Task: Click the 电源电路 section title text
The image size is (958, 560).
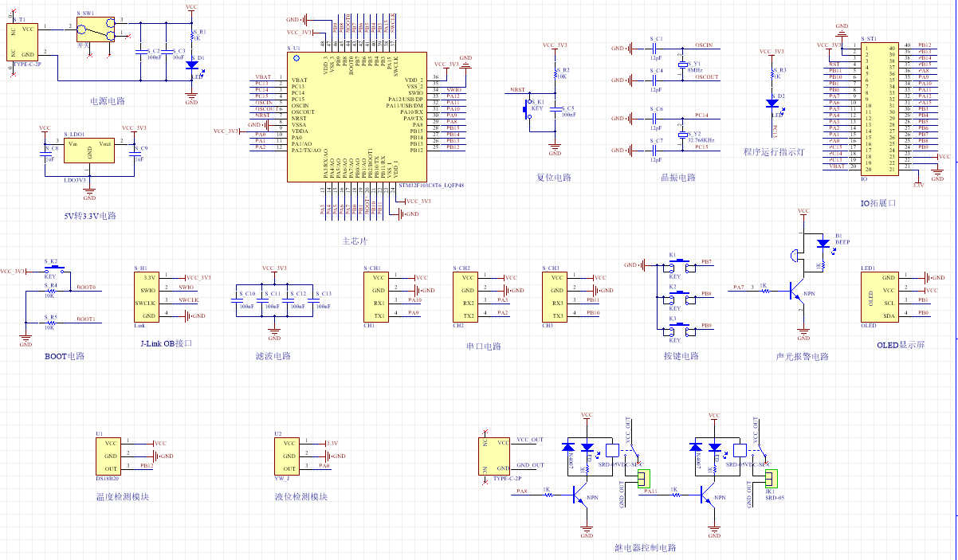Action: point(108,102)
